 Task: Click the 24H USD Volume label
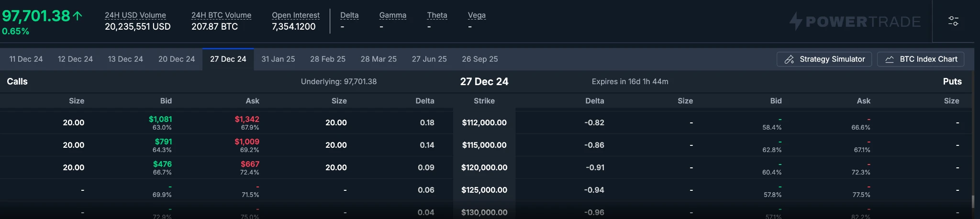pyautogui.click(x=135, y=15)
